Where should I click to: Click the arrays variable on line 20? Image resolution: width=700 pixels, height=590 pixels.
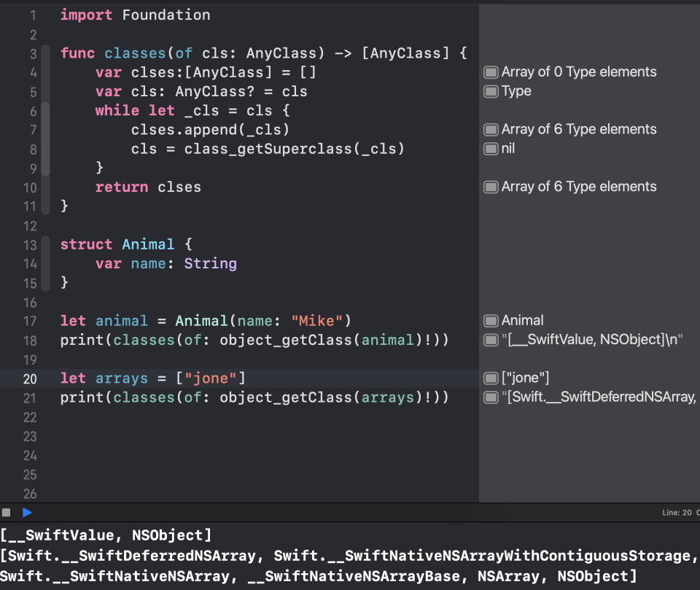[x=122, y=379]
